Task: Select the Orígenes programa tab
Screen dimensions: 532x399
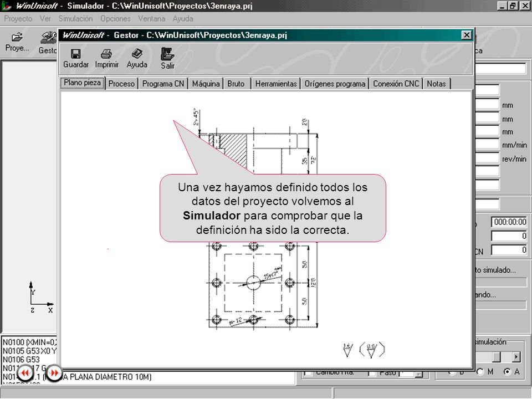Action: point(335,84)
